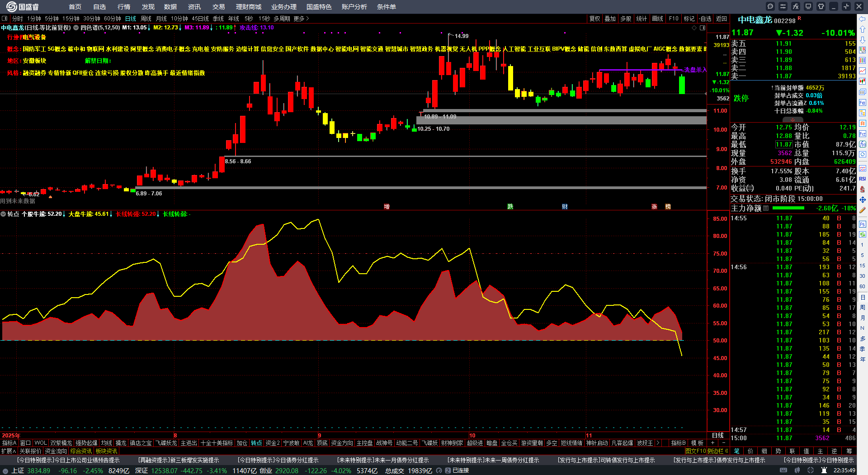Viewport: 868px width, 475px height.
Task: Click the keyboard icon in status bar
Action: [x=783, y=470]
